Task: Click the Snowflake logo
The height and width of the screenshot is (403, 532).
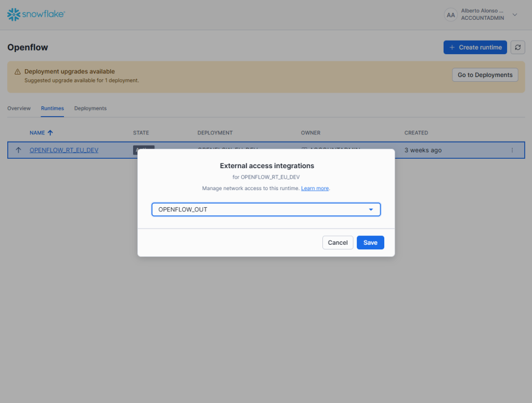Action: [36, 15]
